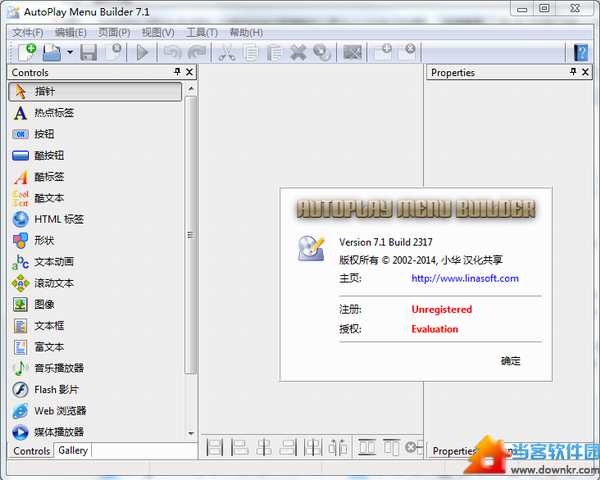Click the Help question mark icon
This screenshot has height=480, width=600.
pyautogui.click(x=580, y=52)
